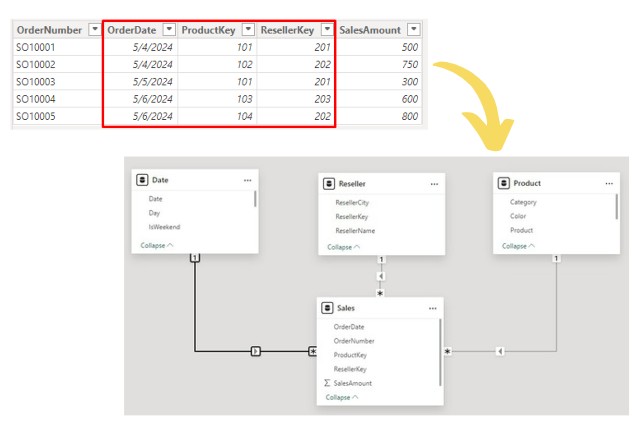The image size is (640, 427).
Task: Open the ResellerKey column filter dropdown
Action: [325, 30]
